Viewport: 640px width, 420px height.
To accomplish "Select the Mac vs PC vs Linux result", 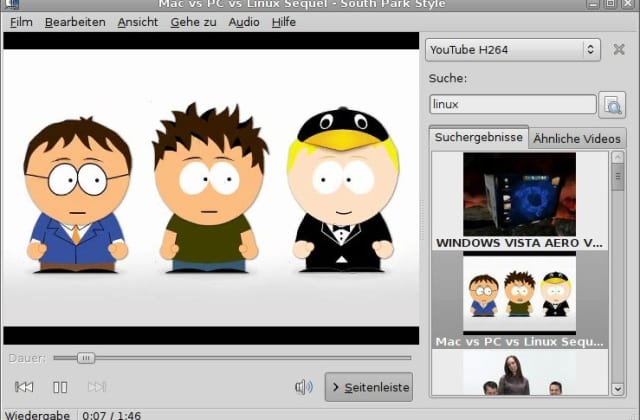I will pos(520,300).
